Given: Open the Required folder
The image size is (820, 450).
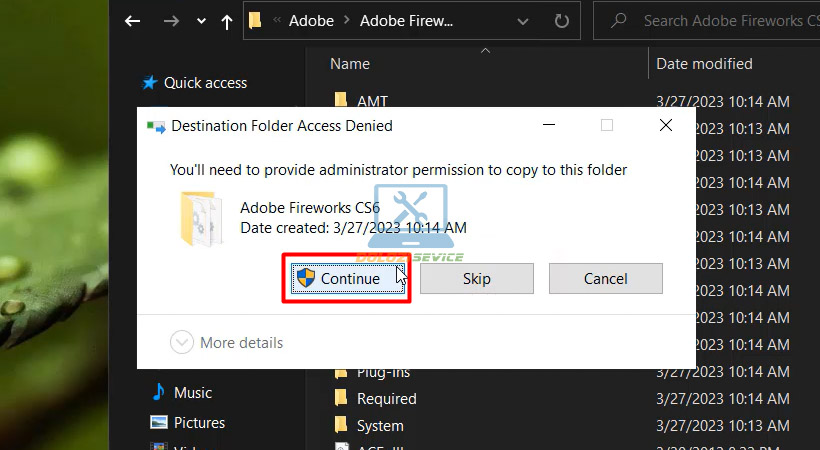Looking at the screenshot, I should click(x=386, y=399).
